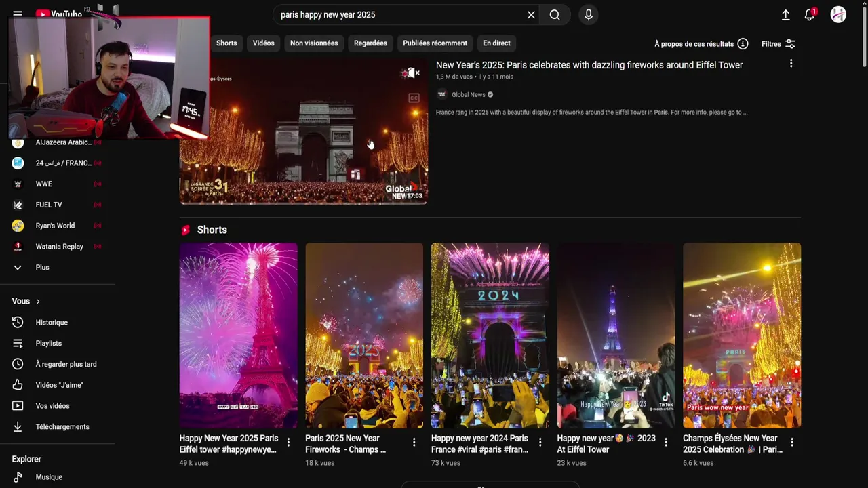This screenshot has height=488, width=868.
Task: Open the account avatar menu
Action: click(838, 15)
